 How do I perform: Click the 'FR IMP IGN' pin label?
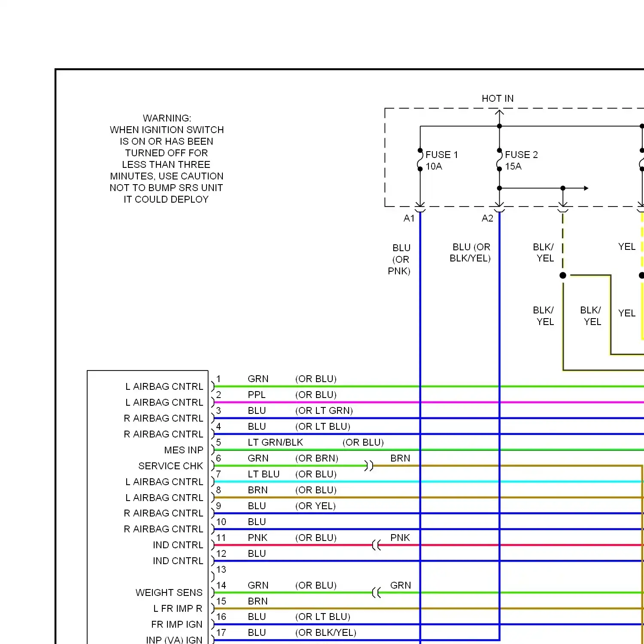[x=177, y=624]
